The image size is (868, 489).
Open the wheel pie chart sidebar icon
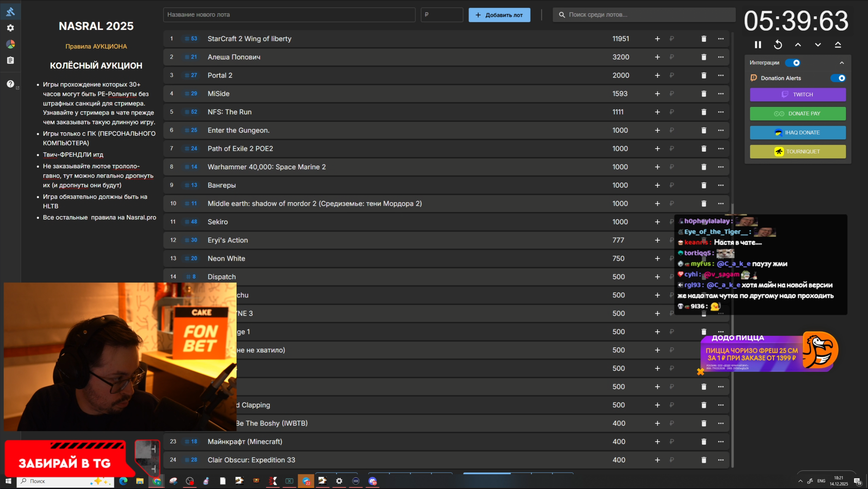coord(10,44)
